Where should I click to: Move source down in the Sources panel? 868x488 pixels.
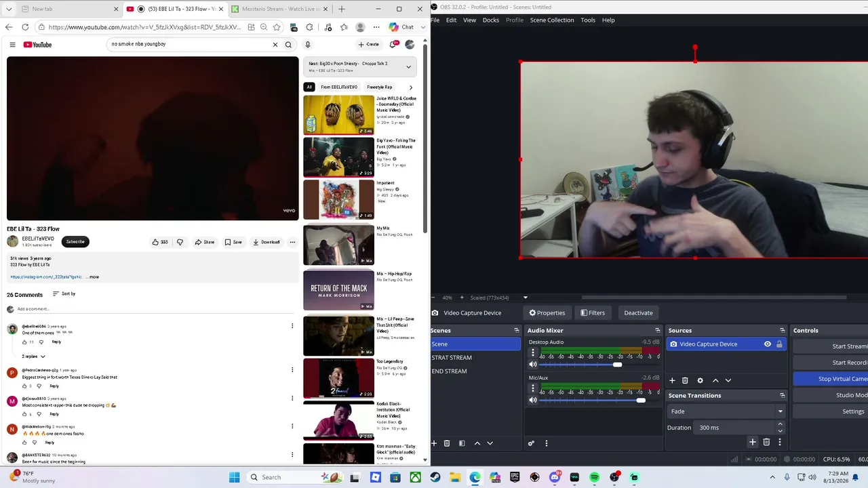[x=728, y=381]
